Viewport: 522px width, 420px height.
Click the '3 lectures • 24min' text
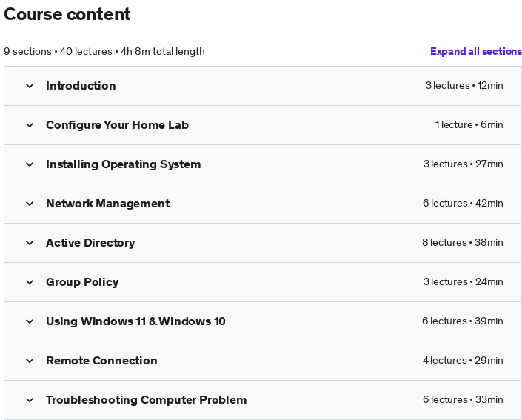point(463,282)
